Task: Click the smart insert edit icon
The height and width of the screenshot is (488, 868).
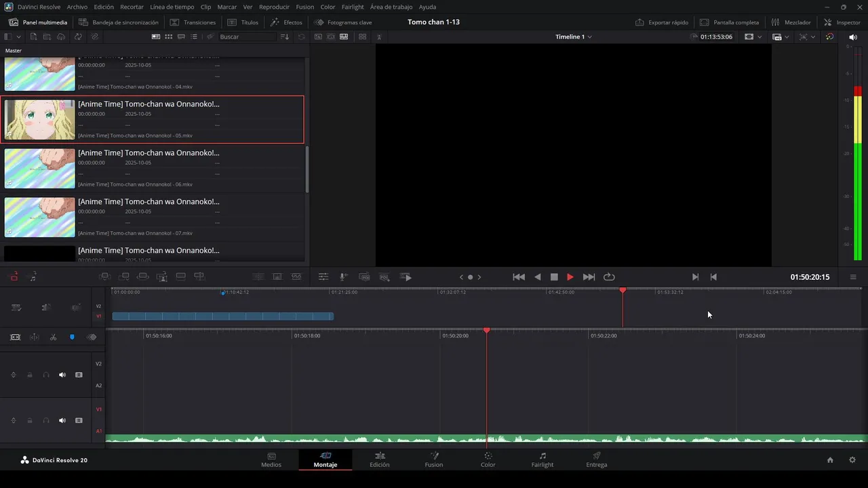Action: coord(104,277)
